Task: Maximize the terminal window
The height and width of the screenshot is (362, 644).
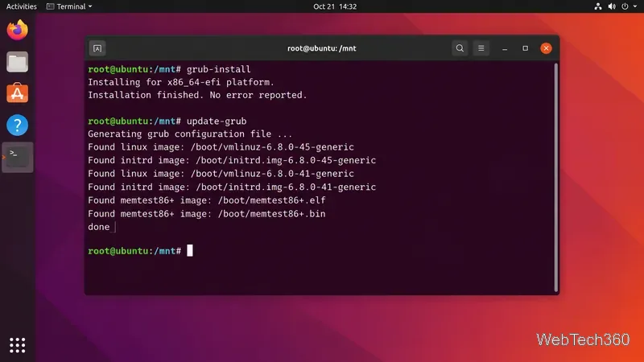Action: pyautogui.click(x=526, y=48)
